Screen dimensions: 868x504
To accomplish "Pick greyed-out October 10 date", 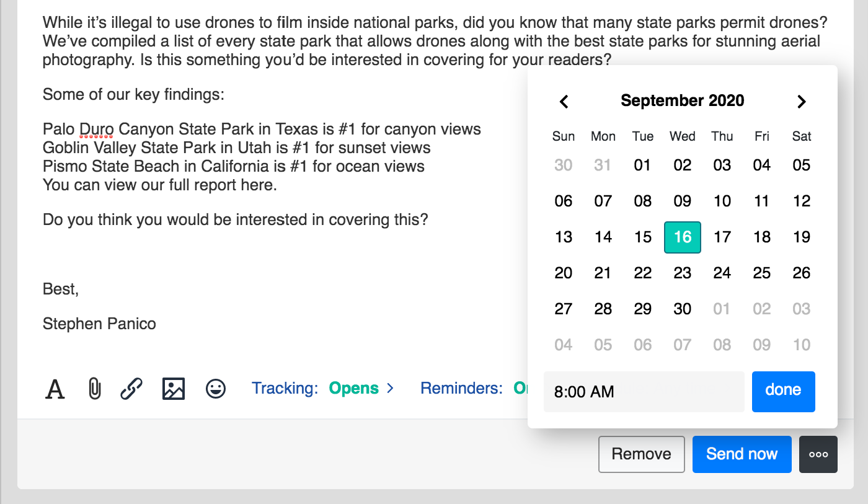I will (x=801, y=345).
